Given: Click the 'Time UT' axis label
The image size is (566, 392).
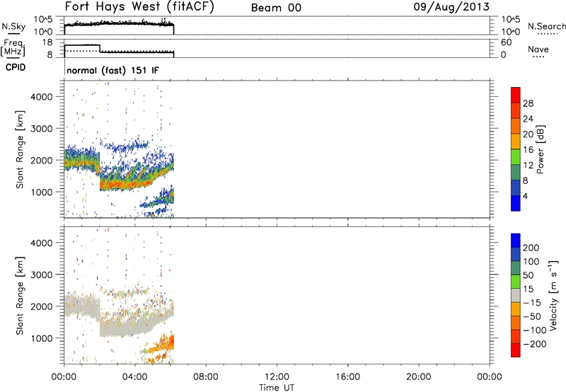Looking at the screenshot, I should click(x=277, y=388).
